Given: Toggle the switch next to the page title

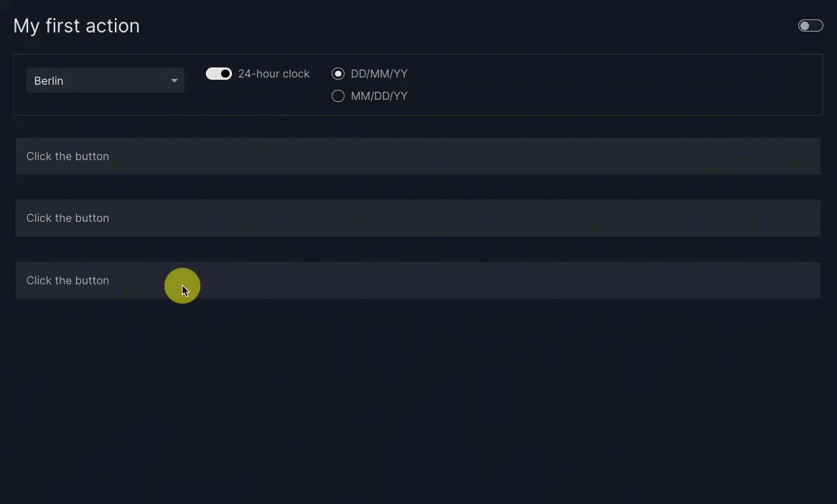Looking at the screenshot, I should point(810,26).
